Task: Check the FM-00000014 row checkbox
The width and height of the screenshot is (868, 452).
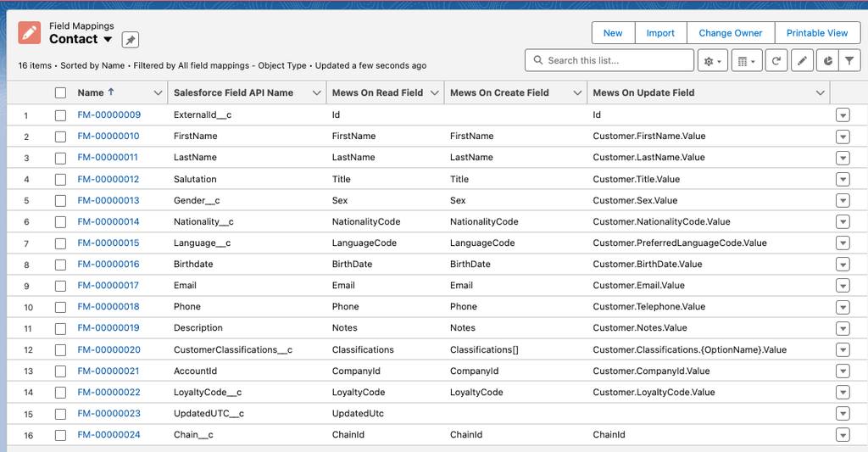Action: (x=60, y=222)
